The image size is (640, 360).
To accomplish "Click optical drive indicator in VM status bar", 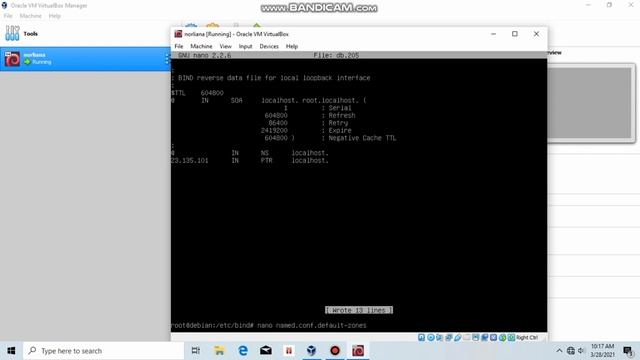I will pyautogui.click(x=431, y=338).
